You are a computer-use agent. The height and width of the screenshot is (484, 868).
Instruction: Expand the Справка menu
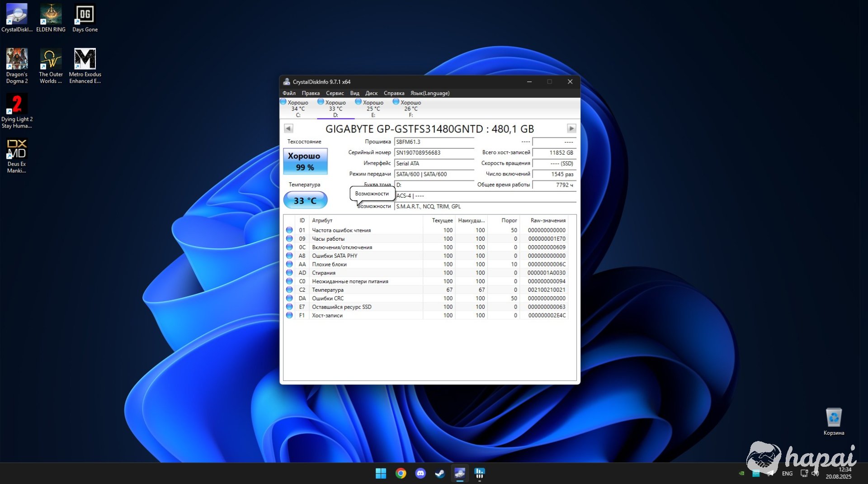tap(394, 93)
